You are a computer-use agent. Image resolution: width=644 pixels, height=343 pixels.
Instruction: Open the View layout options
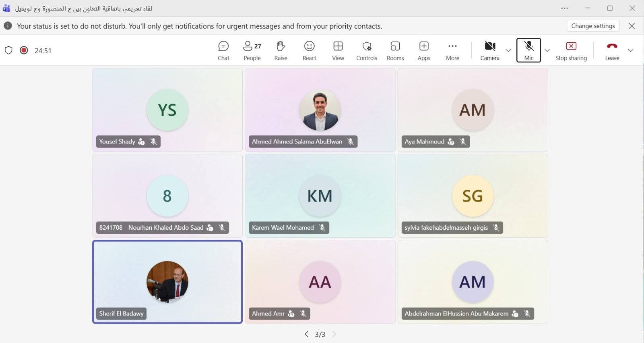click(x=338, y=51)
